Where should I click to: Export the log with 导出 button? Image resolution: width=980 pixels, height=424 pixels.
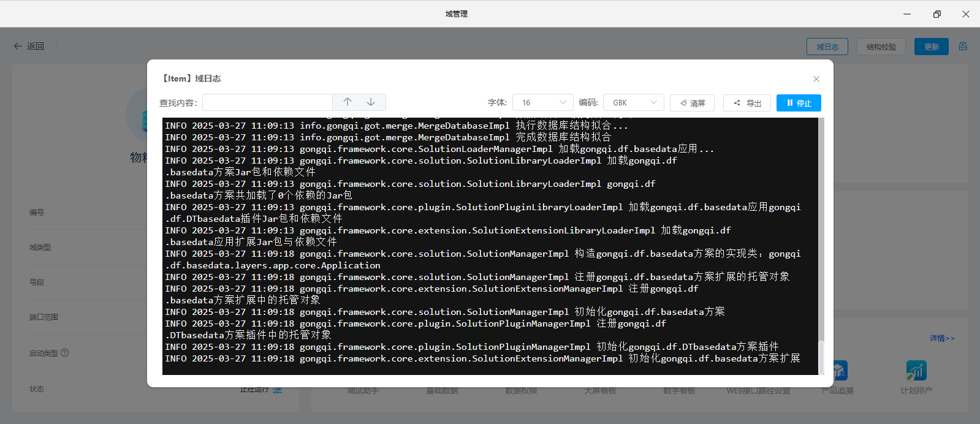[x=746, y=103]
